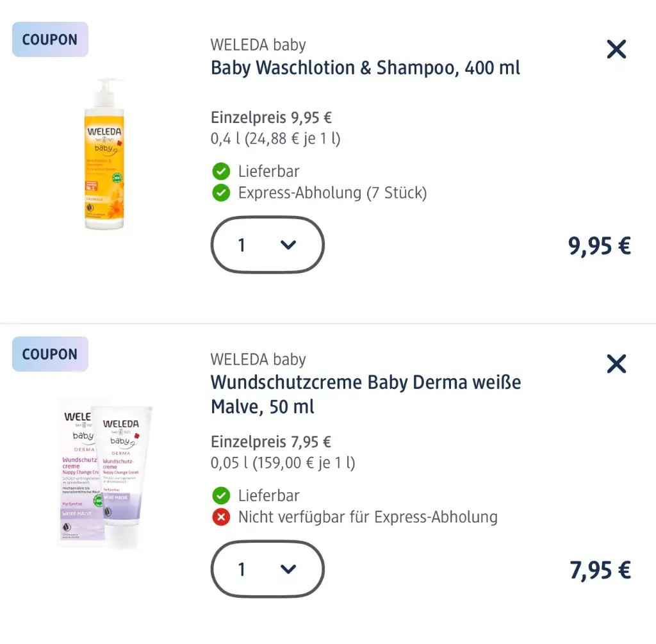Click green Lieferbar check icon for Waschlotion
The width and height of the screenshot is (656, 644).
coord(221,171)
